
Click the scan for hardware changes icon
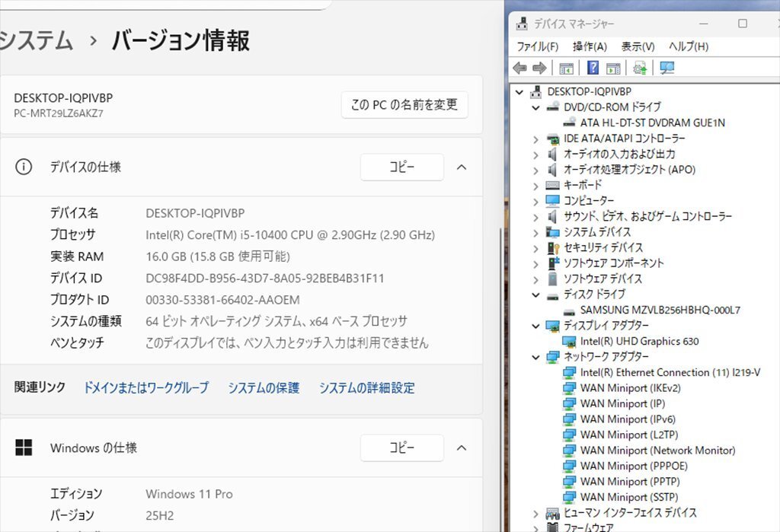(667, 68)
